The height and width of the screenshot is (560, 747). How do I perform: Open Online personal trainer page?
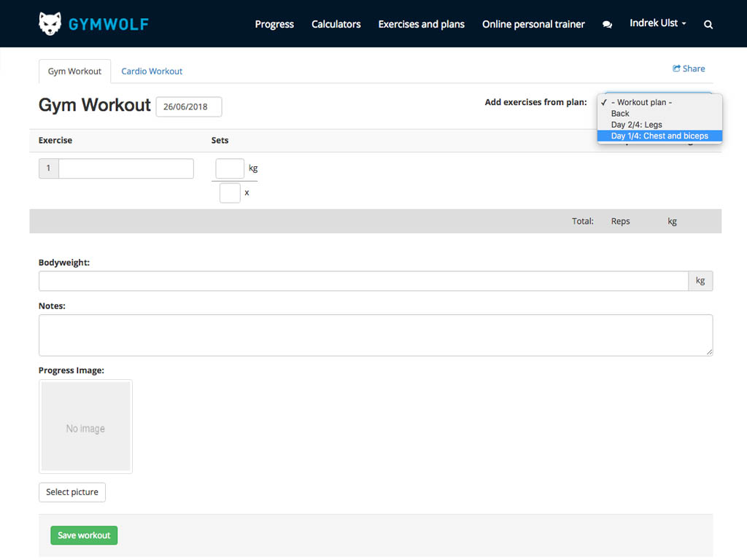coord(533,24)
